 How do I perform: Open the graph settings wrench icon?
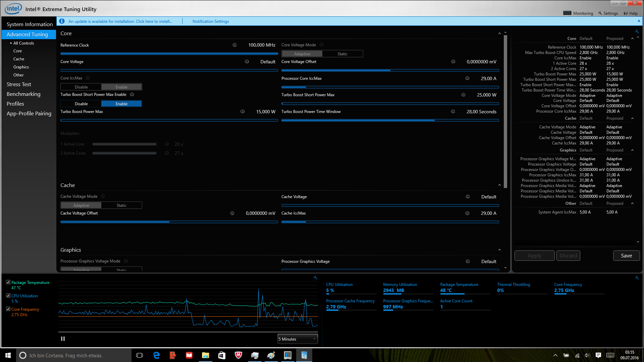[315, 278]
